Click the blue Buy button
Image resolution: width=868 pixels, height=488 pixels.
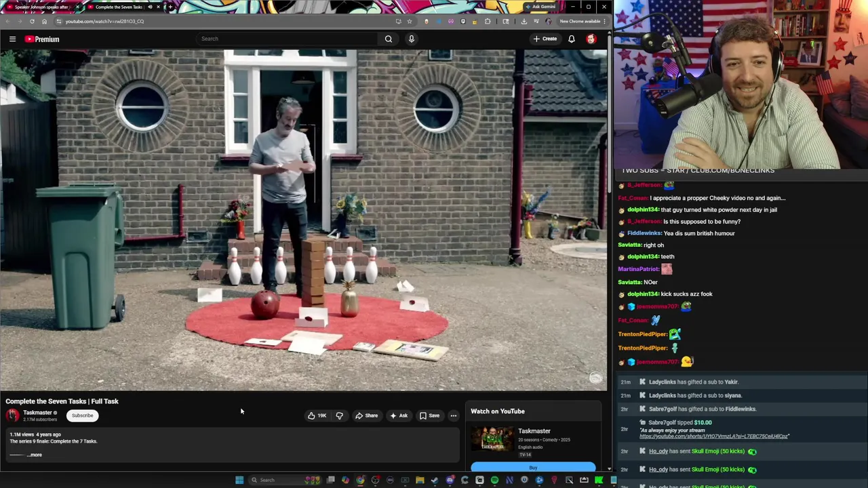(533, 467)
